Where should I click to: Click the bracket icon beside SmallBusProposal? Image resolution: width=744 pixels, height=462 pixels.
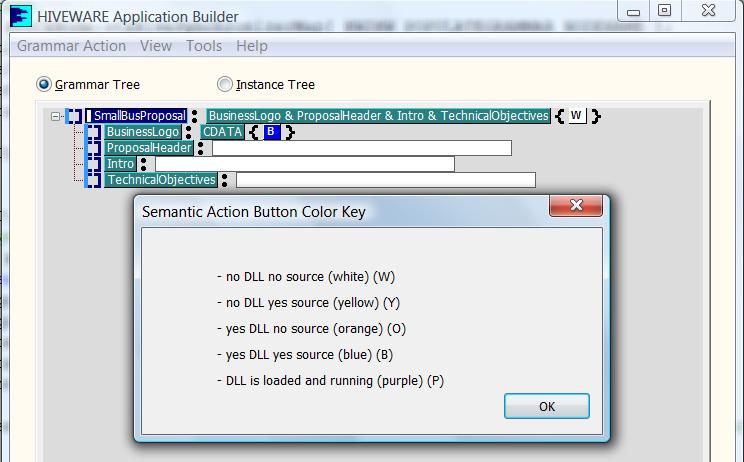(x=74, y=116)
